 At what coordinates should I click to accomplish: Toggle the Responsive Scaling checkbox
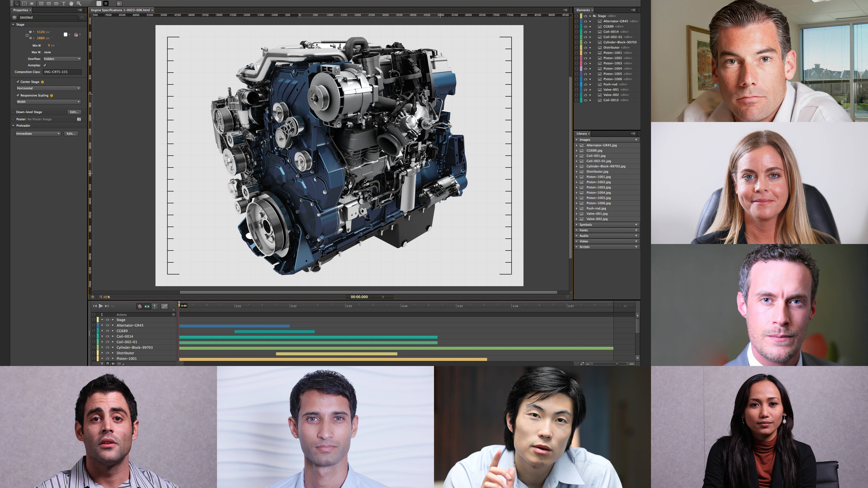[x=18, y=95]
